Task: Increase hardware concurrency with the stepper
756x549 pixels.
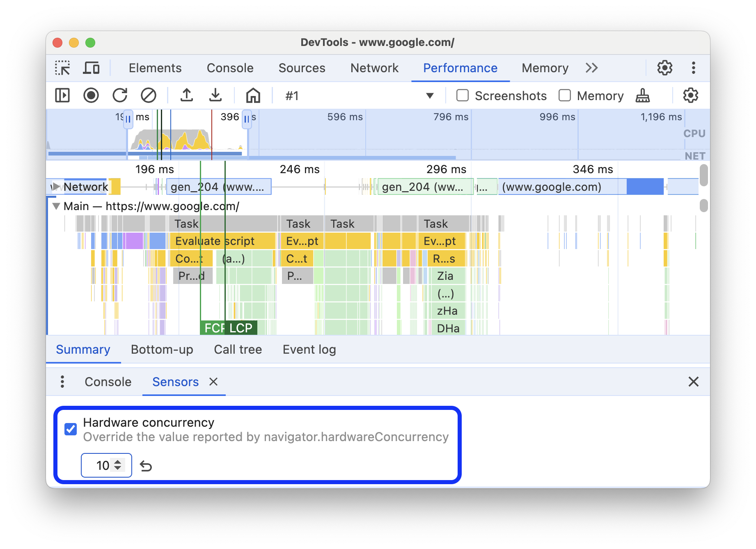Action: (118, 462)
